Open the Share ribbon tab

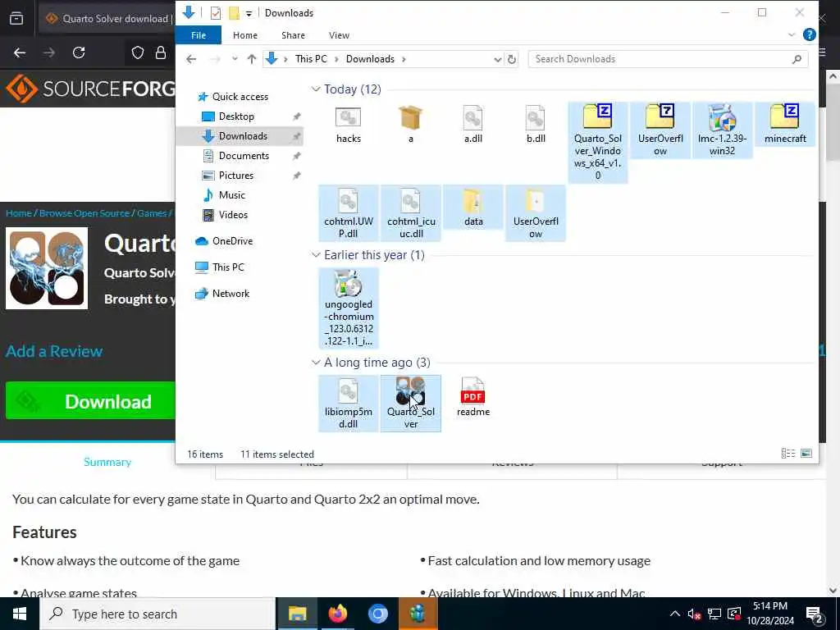293,35
